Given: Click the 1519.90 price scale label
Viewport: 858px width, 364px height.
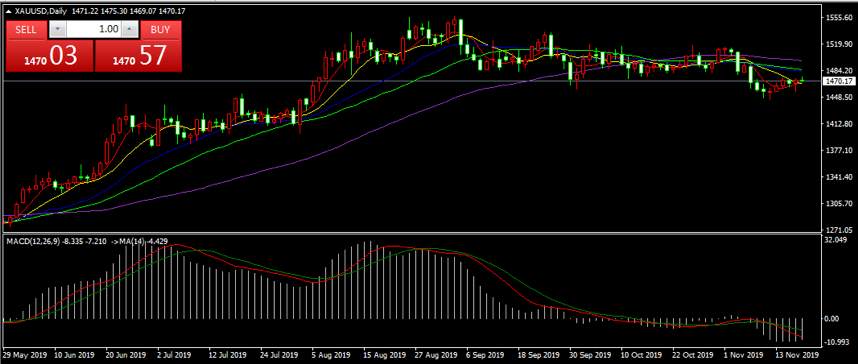Looking at the screenshot, I should [839, 44].
